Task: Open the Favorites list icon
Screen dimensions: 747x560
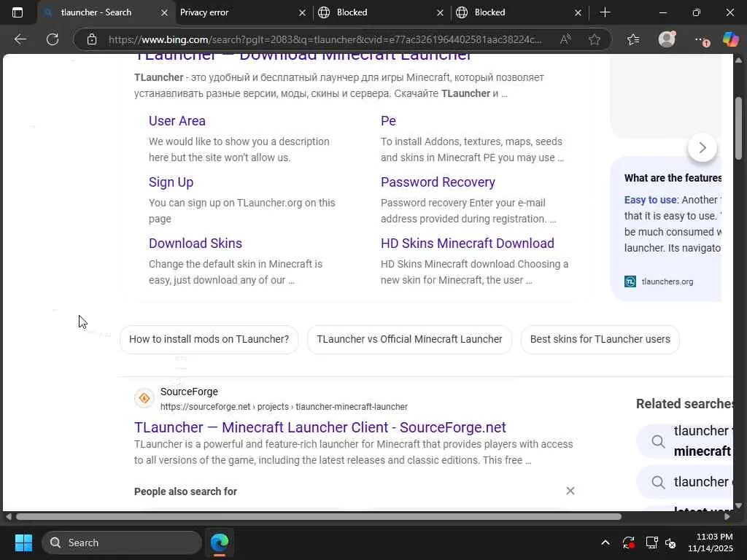Action: (633, 39)
